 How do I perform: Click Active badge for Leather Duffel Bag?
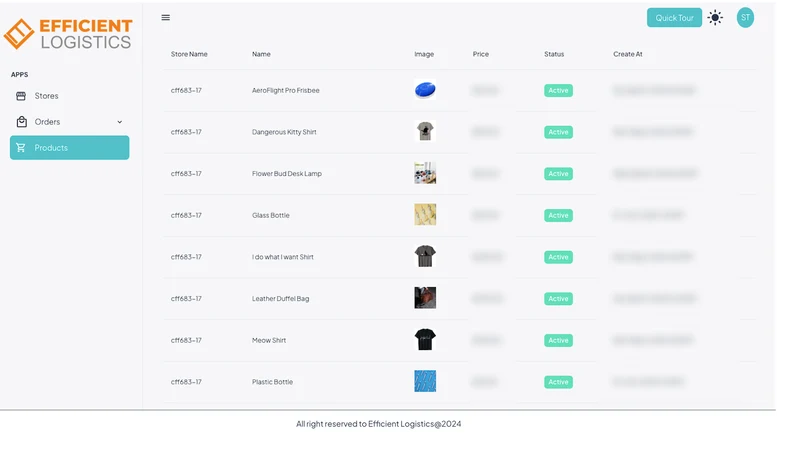tap(558, 298)
